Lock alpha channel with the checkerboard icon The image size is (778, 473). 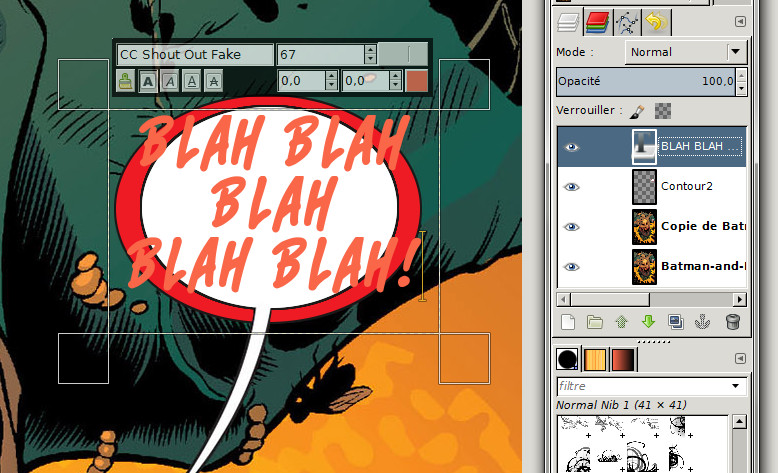[x=663, y=111]
